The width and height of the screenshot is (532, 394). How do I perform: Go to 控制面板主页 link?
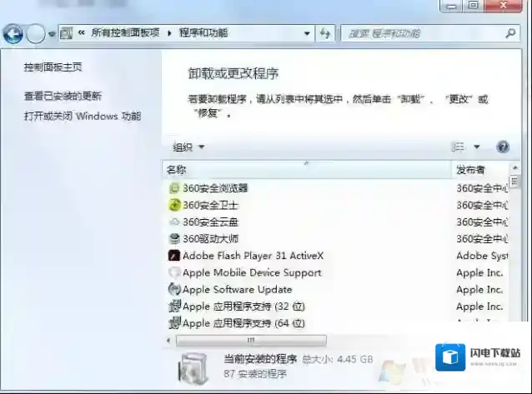click(53, 67)
